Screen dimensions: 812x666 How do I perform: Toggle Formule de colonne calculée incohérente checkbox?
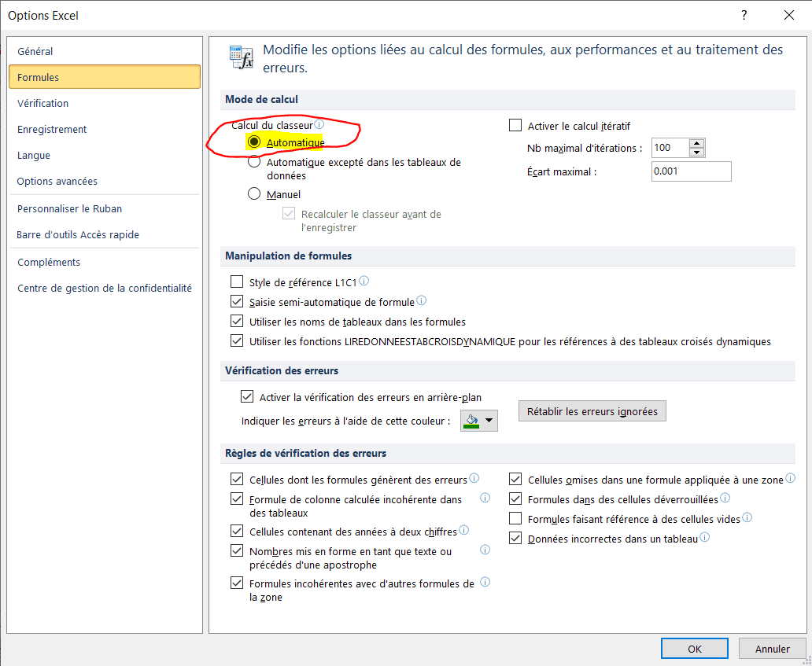[237, 499]
